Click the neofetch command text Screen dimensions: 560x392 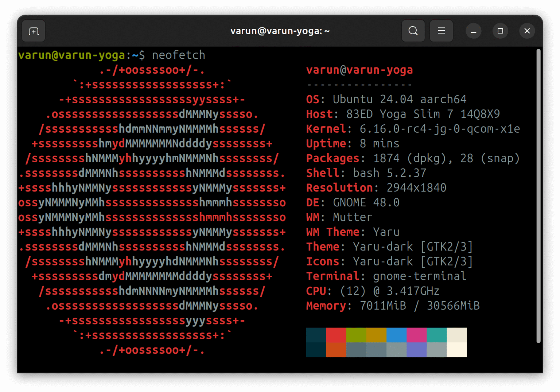coord(178,55)
